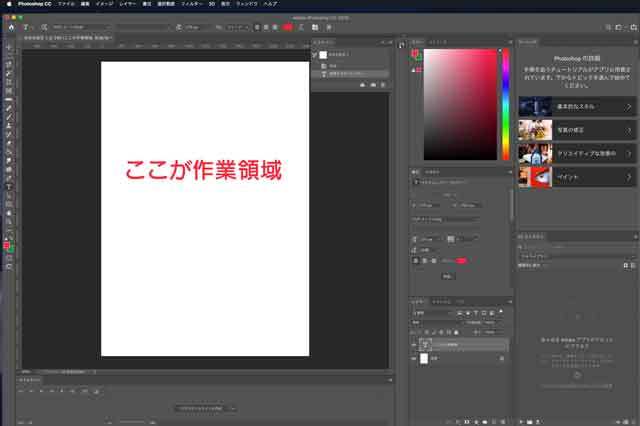Image resolution: width=640 pixels, height=426 pixels.
Task: Select the Brush tool in the toolbox
Action: pos(9,117)
